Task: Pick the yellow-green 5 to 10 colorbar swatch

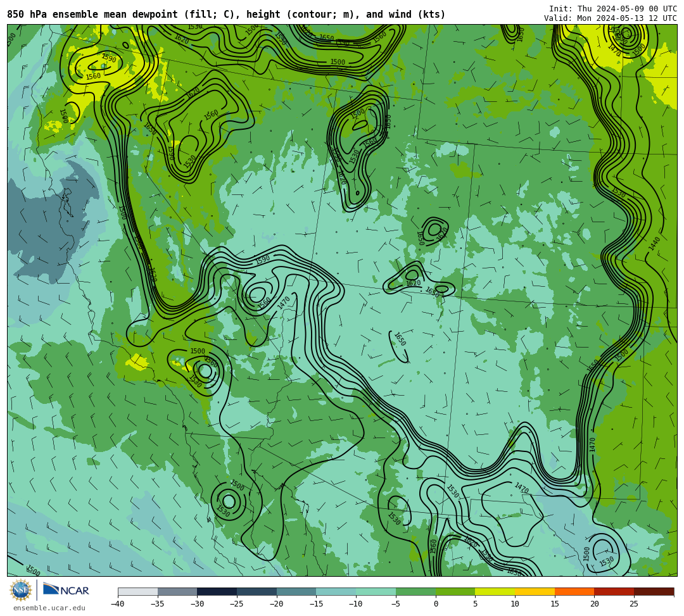Action: click(x=495, y=591)
